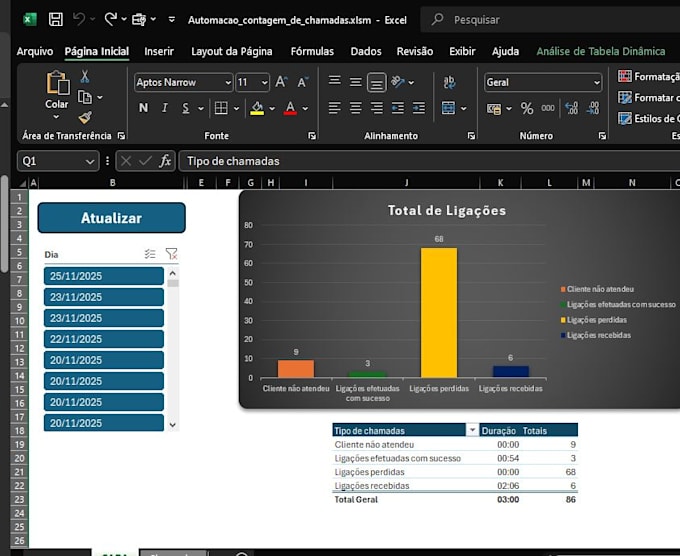The width and height of the screenshot is (680, 556).
Task: Toggle Bold (N) formatting
Action: (144, 108)
